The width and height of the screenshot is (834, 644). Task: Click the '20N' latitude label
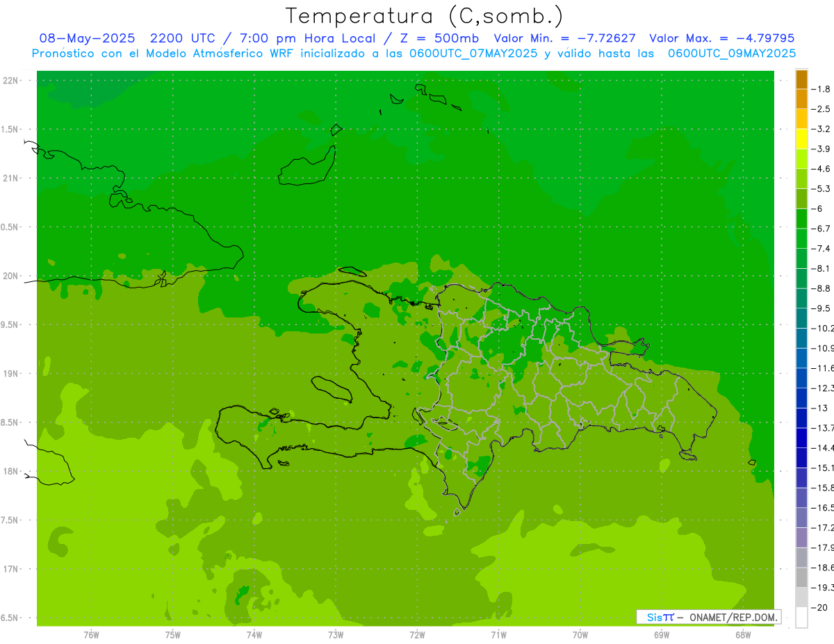[11, 276]
